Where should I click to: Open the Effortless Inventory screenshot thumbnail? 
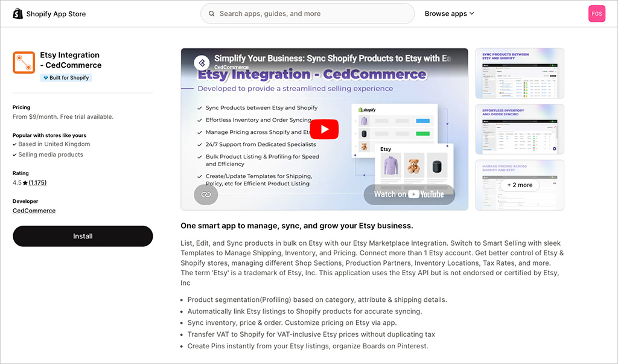(x=520, y=129)
